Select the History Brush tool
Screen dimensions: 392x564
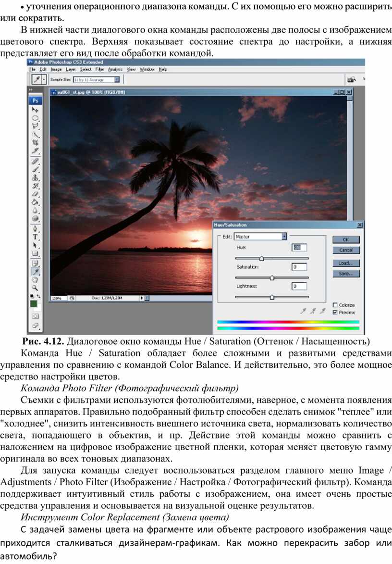(35, 186)
